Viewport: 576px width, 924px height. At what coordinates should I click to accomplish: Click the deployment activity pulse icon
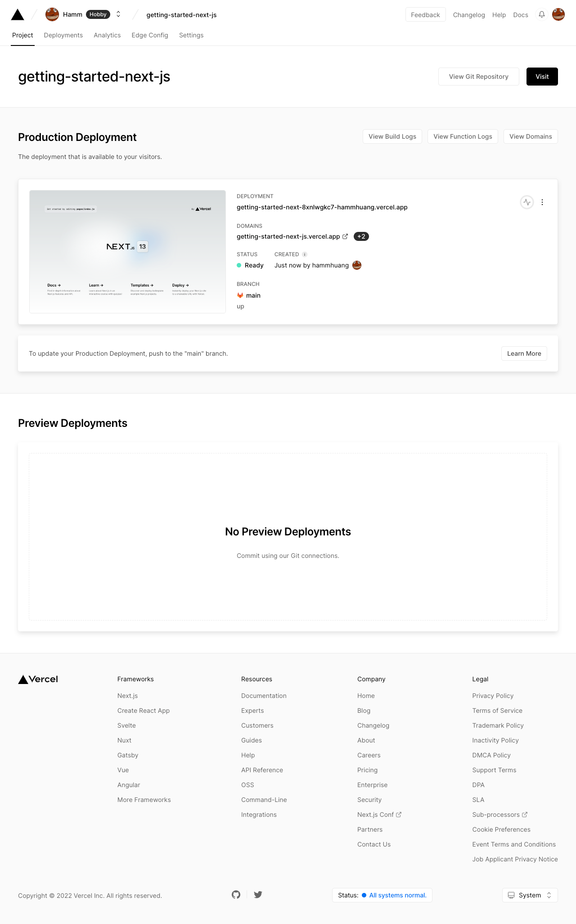527,202
